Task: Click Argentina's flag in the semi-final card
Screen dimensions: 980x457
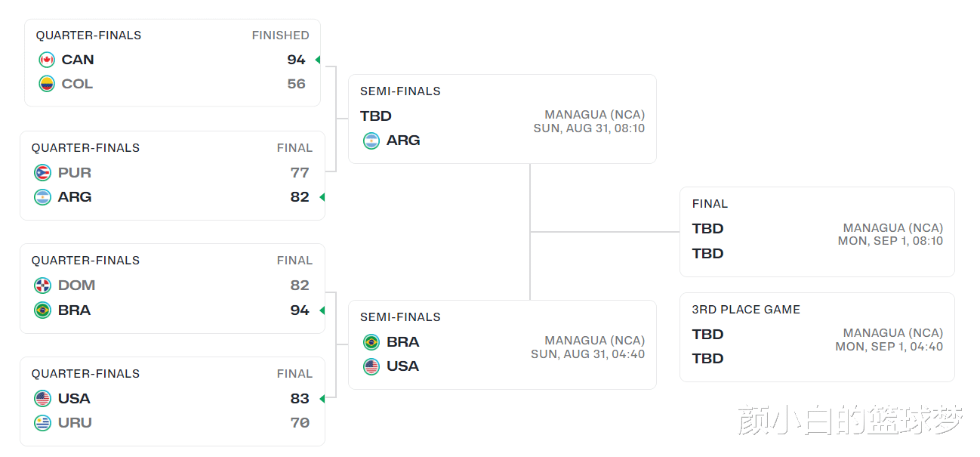Action: (x=371, y=140)
